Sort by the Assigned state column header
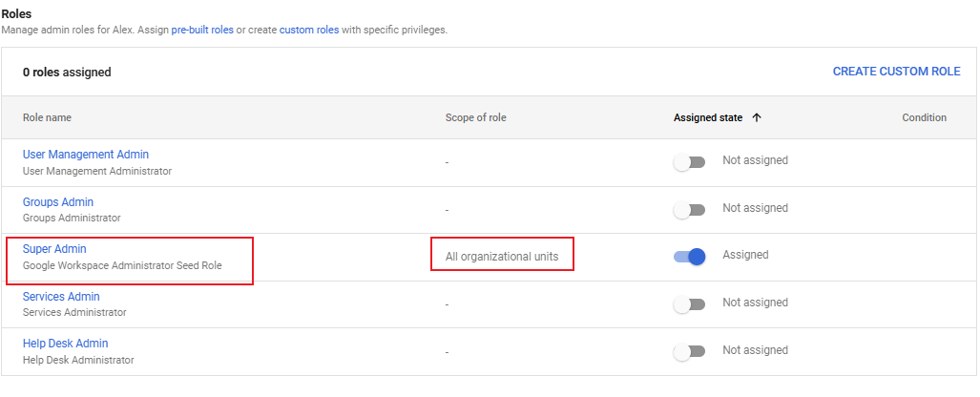The image size is (980, 397). 707,117
